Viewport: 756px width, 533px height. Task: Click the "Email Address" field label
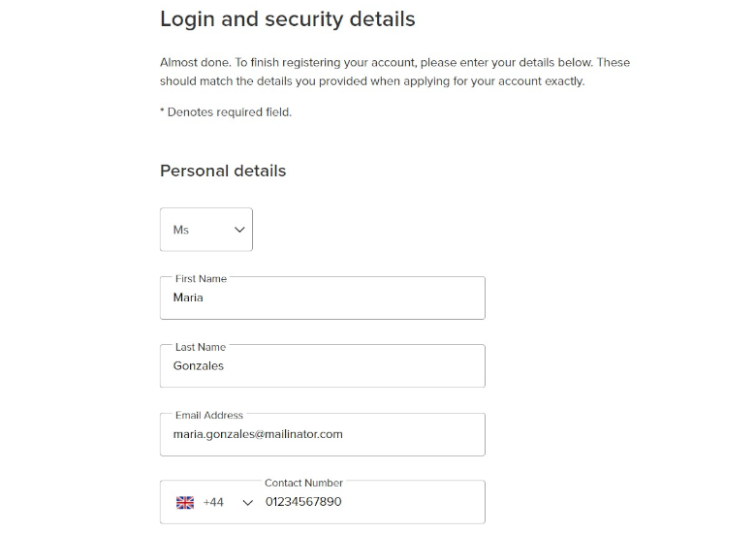pyautogui.click(x=208, y=415)
